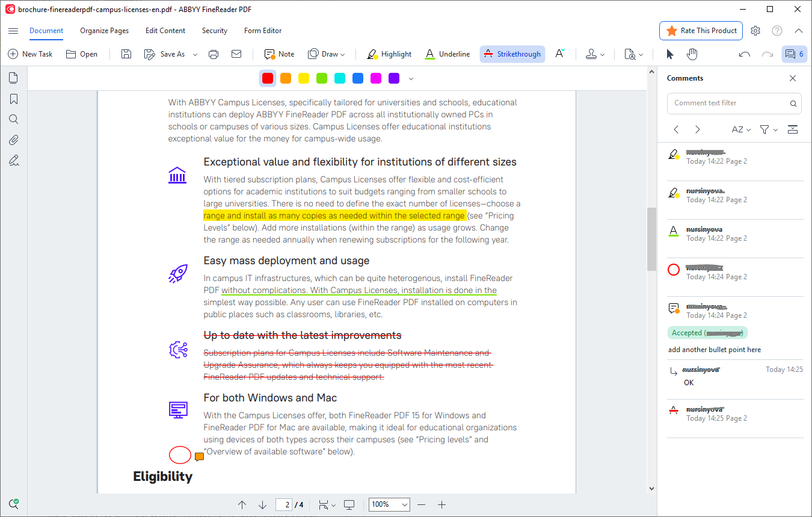Toggle the filter options in Comments panel
This screenshot has width=812, height=517.
(768, 129)
